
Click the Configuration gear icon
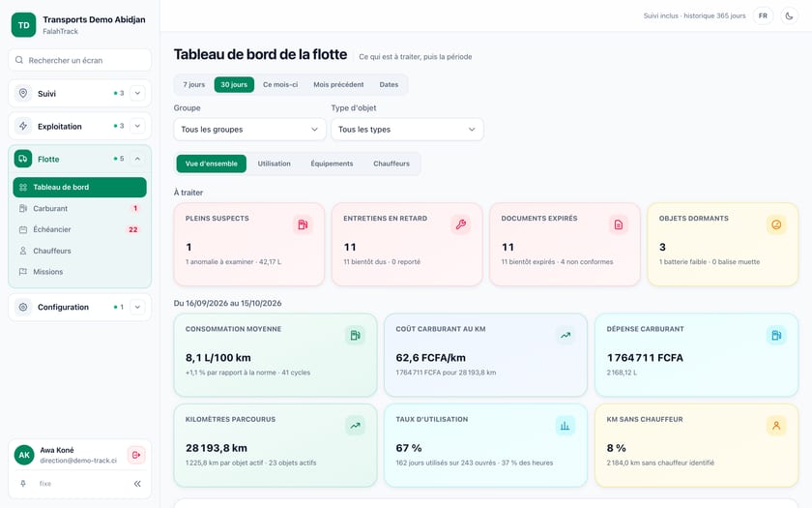[x=23, y=307]
